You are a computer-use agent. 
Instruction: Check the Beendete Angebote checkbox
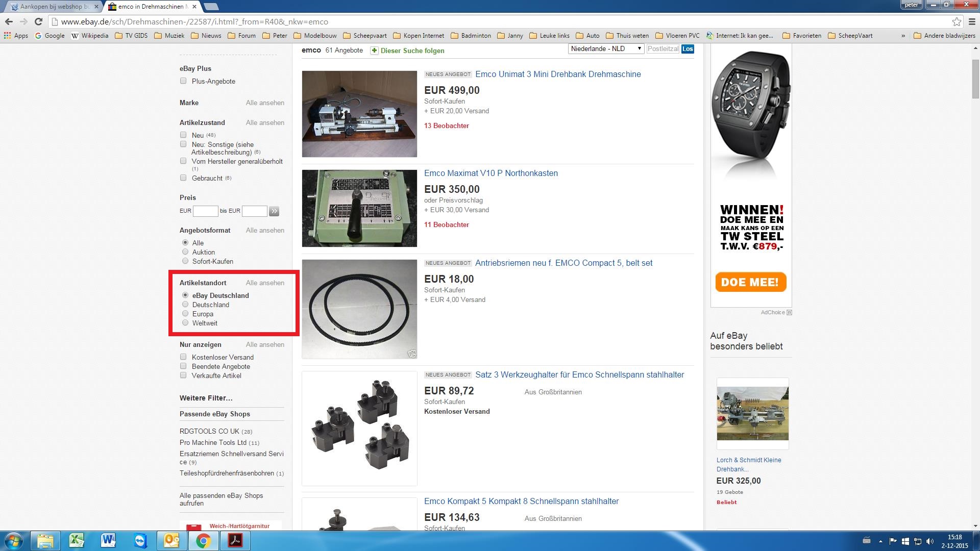[x=183, y=366]
